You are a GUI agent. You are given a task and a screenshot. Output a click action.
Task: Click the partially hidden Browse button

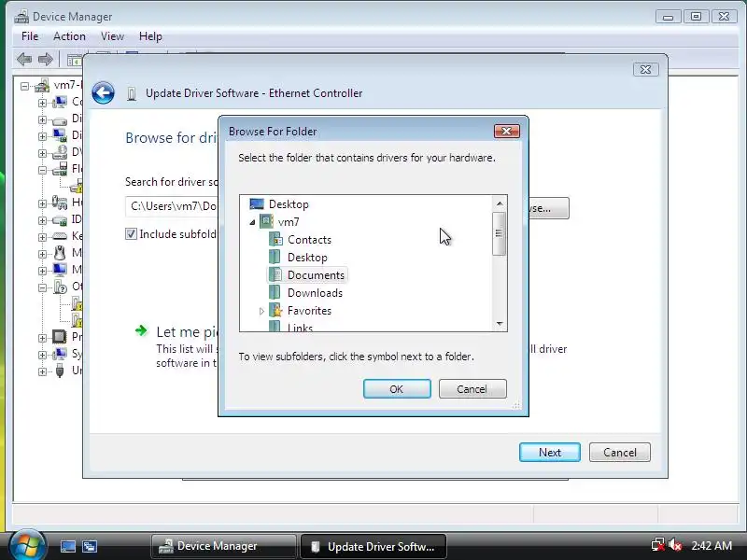[549, 208]
